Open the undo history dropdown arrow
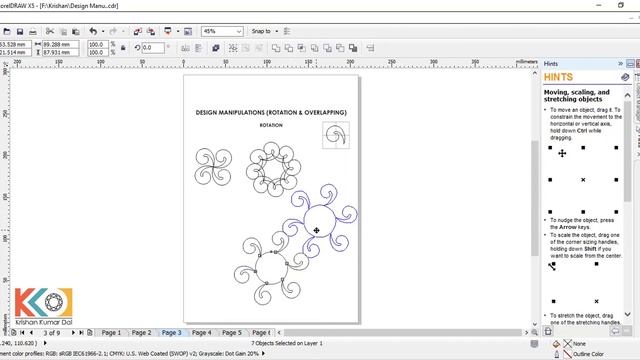640x360 pixels. (x=103, y=31)
